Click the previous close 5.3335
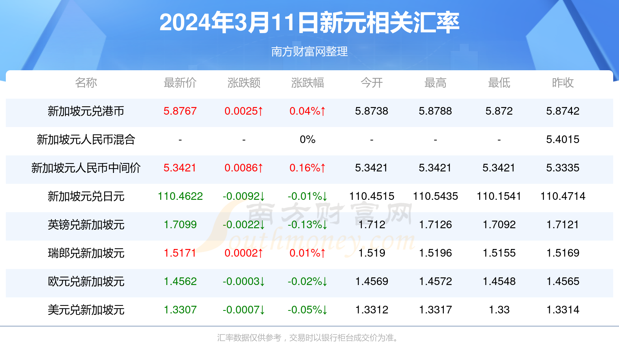 [563, 168]
